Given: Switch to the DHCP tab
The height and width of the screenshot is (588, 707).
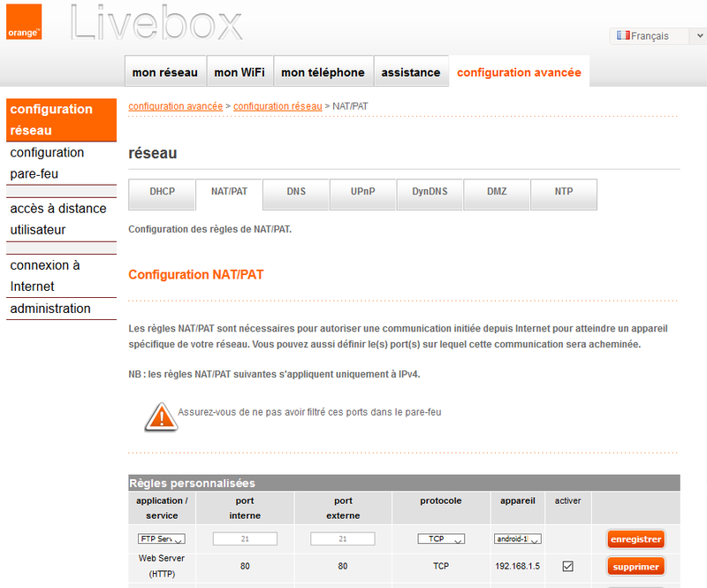Looking at the screenshot, I should 162,194.
